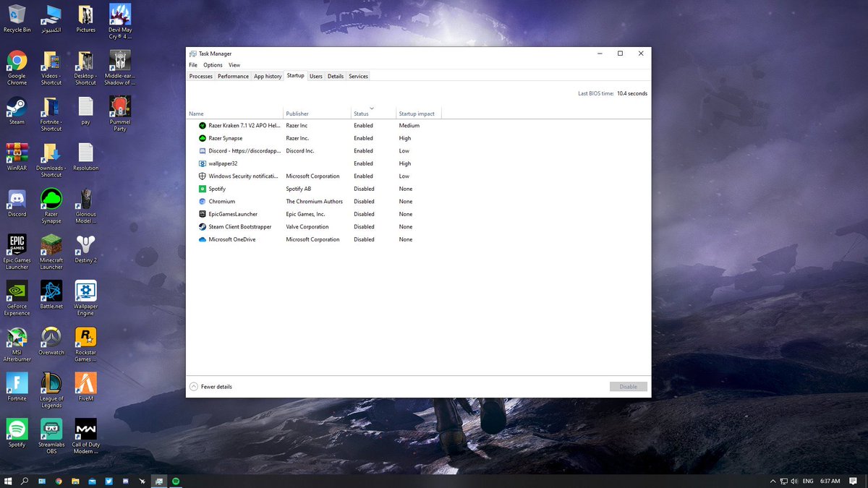Click the greyed Disable button

[x=629, y=387]
